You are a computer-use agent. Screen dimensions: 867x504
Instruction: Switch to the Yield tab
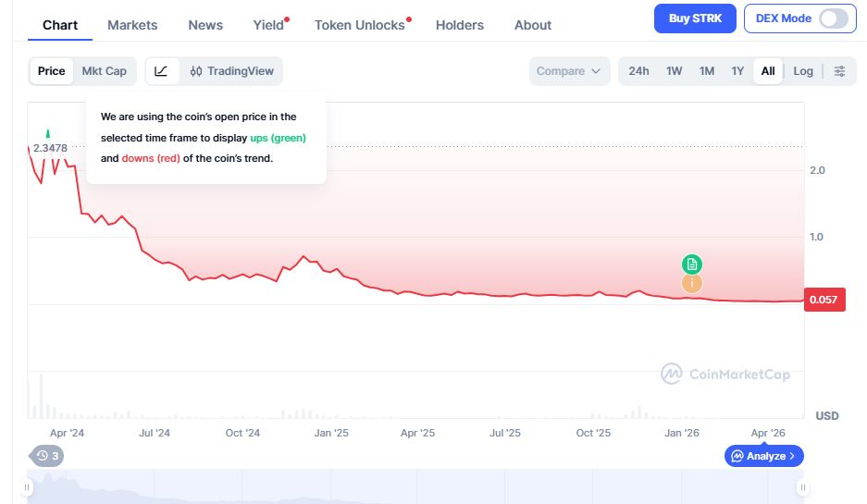(x=268, y=25)
